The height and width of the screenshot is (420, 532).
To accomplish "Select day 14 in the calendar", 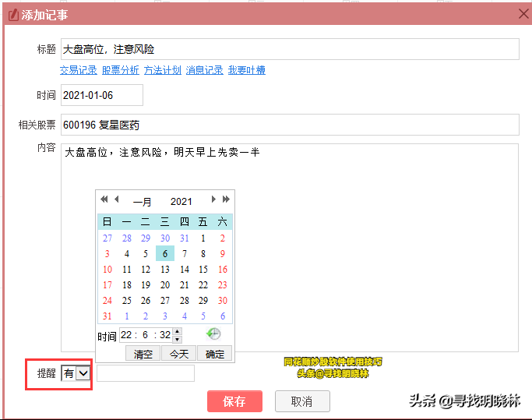I will point(185,270).
